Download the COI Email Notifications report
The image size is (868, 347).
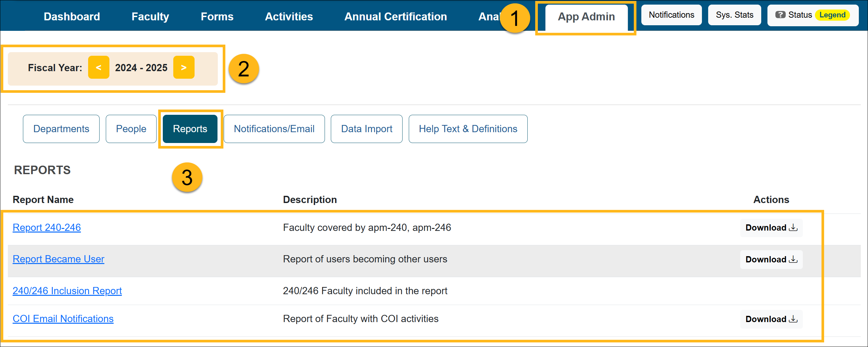(771, 319)
